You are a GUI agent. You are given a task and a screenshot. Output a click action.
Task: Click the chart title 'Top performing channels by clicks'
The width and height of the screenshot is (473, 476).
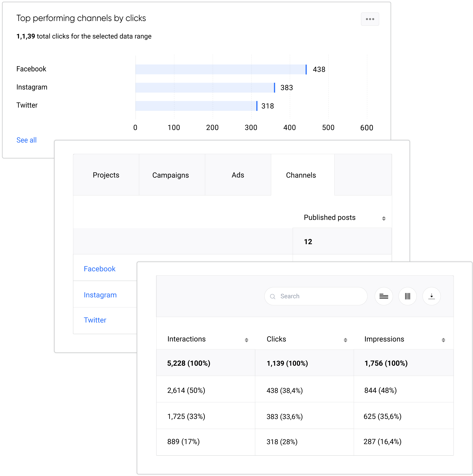point(81,18)
